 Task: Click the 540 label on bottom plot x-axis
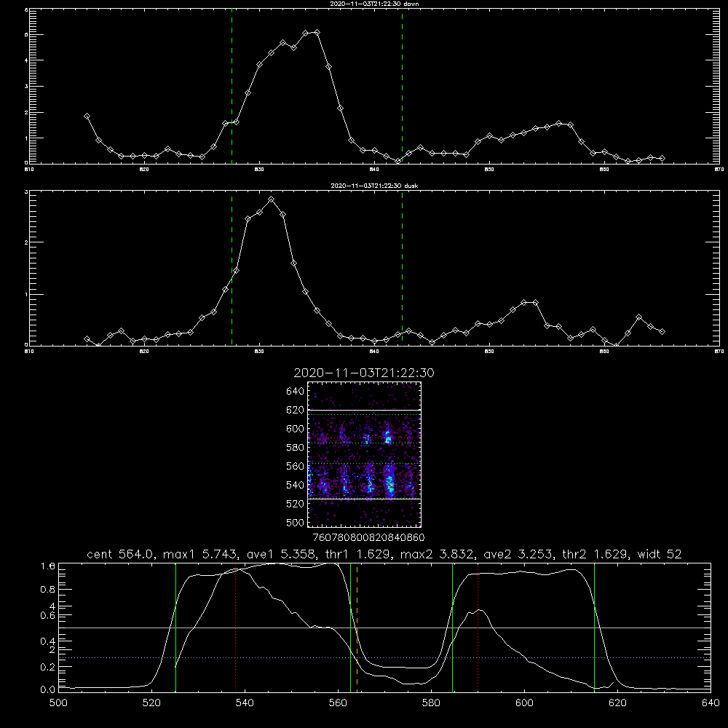[245, 703]
